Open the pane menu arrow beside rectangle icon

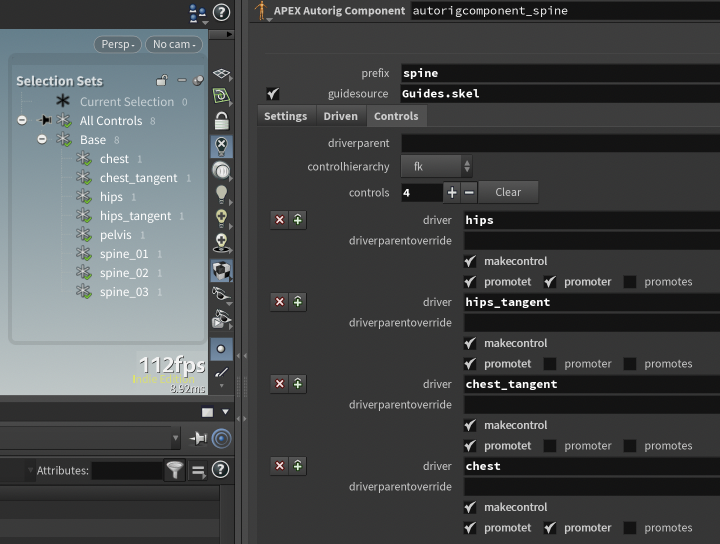click(x=225, y=412)
